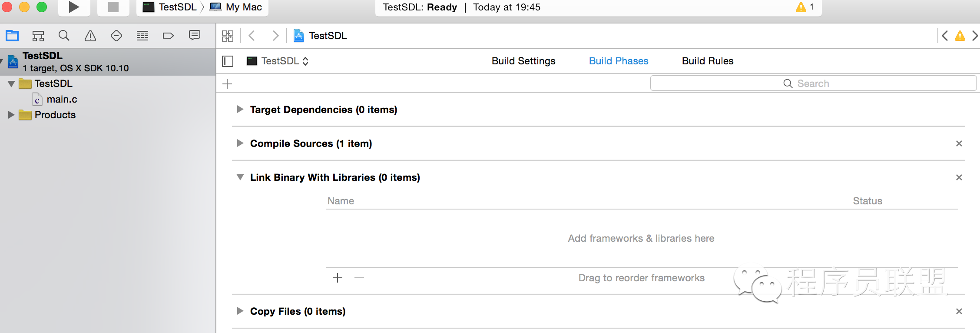
Task: Add a new build phase with plus
Action: point(227,84)
